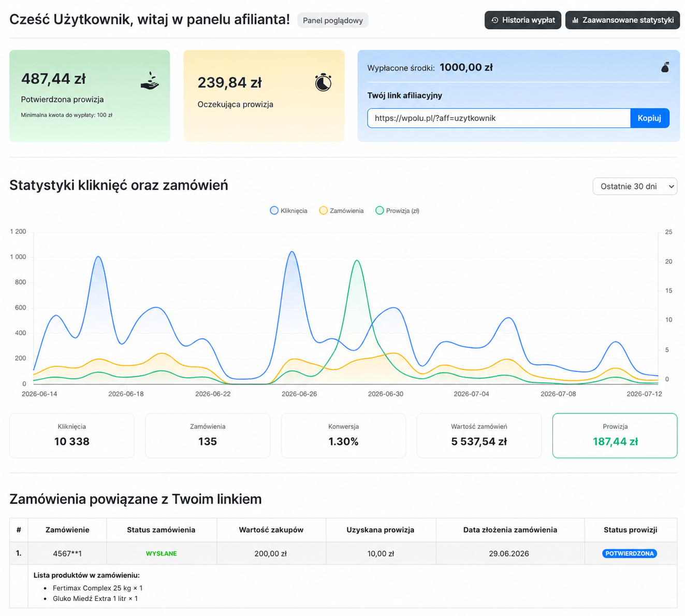Click the Panel poglądowy badge

click(333, 21)
